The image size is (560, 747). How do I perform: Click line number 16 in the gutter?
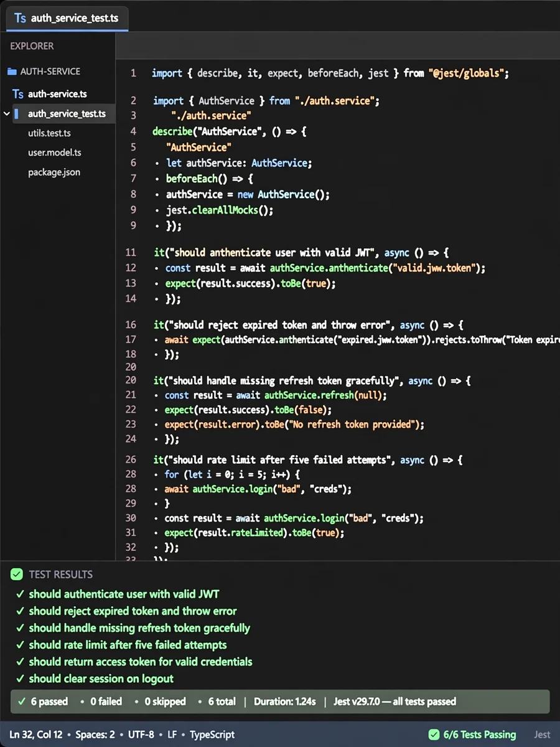131,325
